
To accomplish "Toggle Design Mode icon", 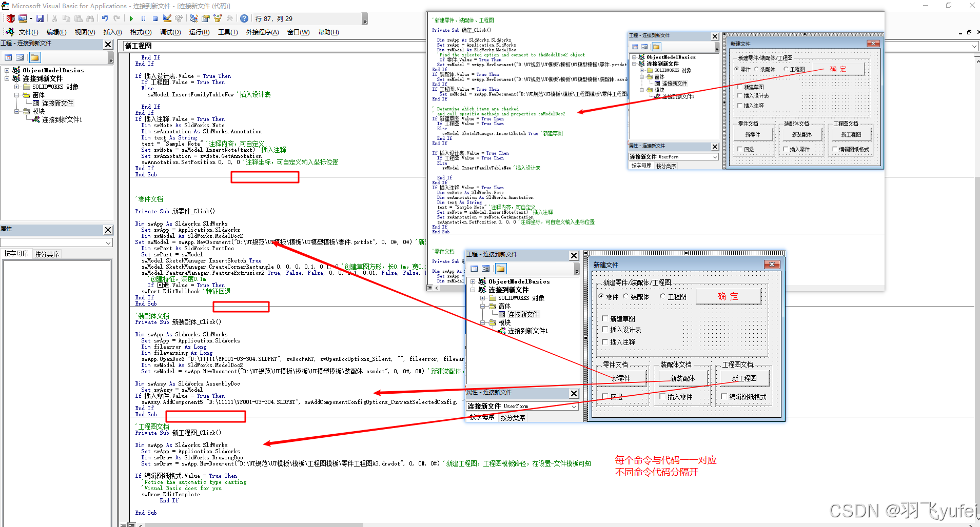I will click(x=167, y=18).
